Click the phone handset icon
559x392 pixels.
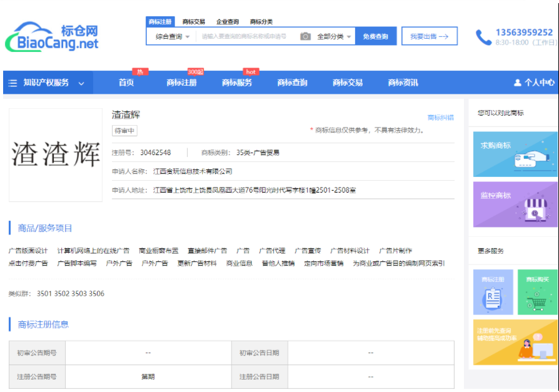[483, 38]
